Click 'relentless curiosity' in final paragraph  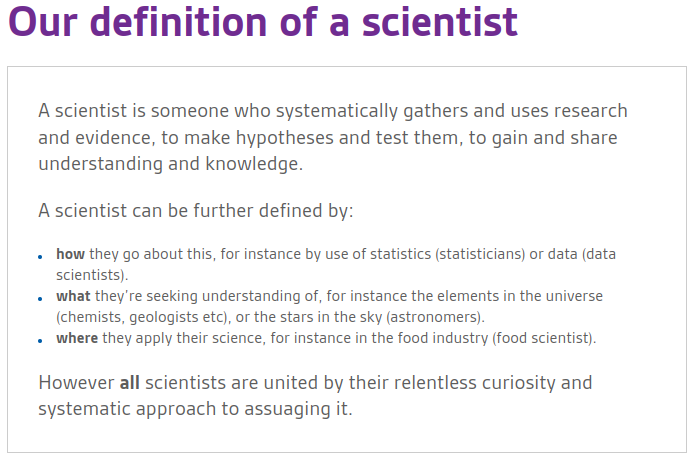[x=474, y=383]
